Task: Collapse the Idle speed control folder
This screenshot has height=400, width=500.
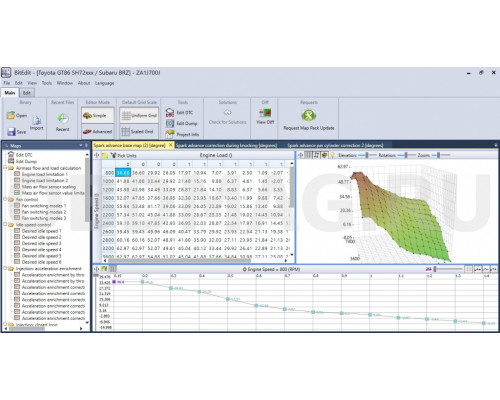Action: pyautogui.click(x=5, y=224)
